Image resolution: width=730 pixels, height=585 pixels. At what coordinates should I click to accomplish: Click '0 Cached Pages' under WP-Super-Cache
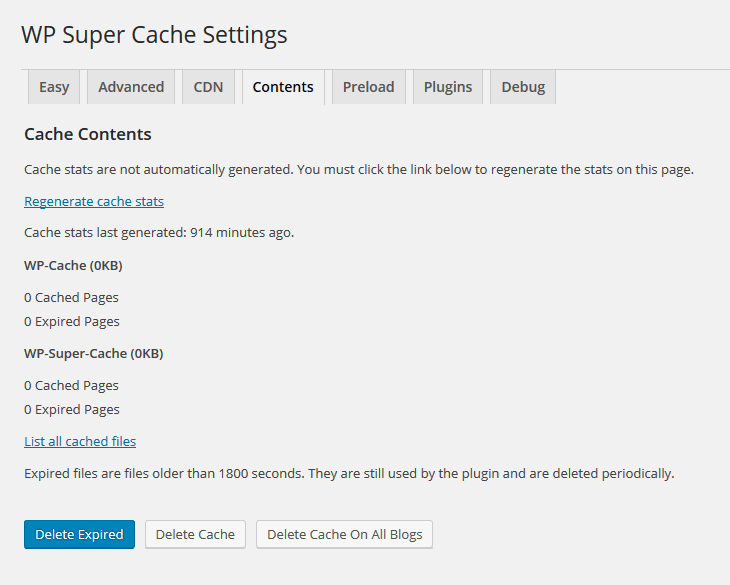(71, 385)
